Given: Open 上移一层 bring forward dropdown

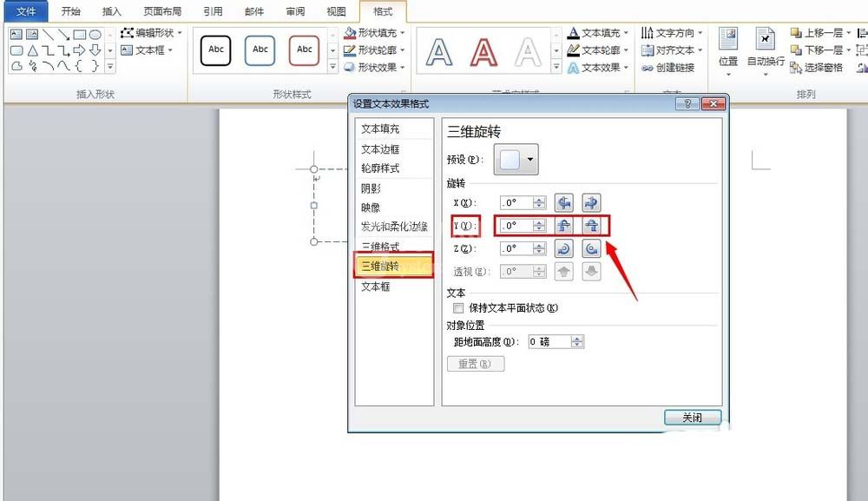Looking at the screenshot, I should pos(820,33).
